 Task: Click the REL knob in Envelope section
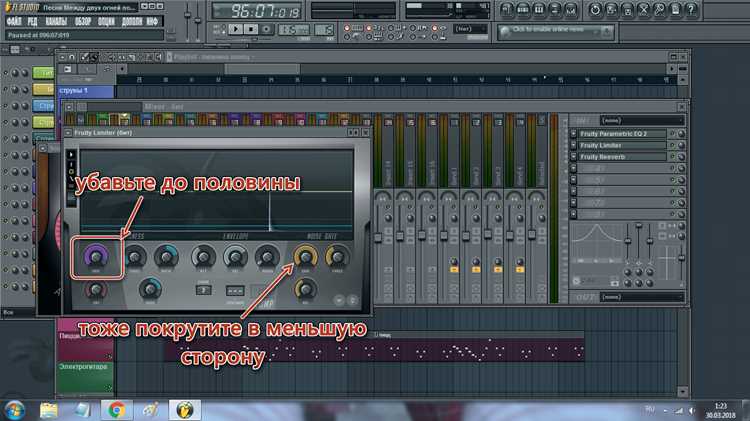235,257
